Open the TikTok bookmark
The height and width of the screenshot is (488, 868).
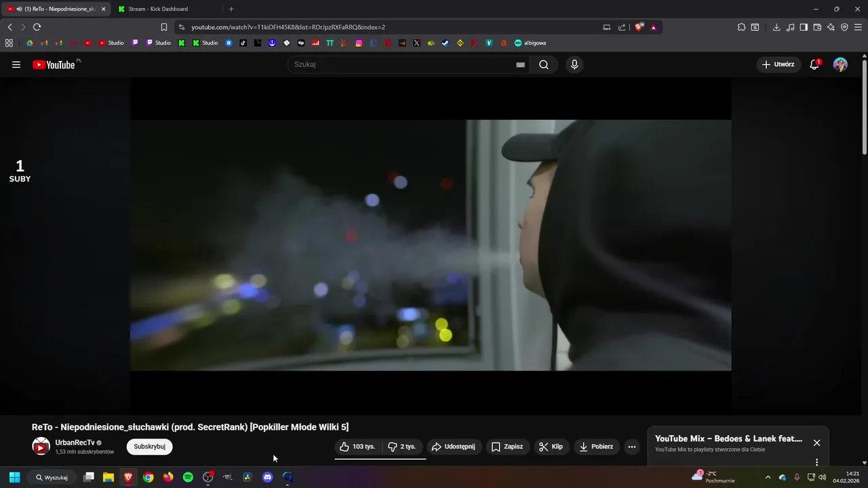243,43
